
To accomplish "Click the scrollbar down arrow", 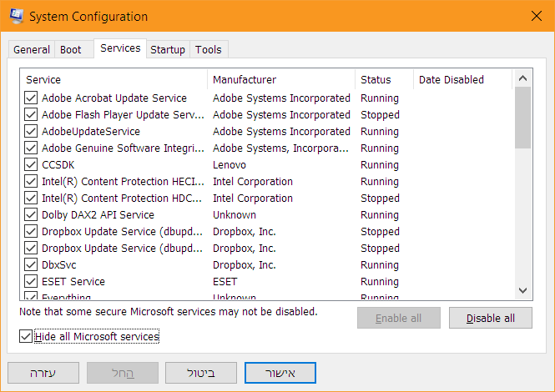I will pyautogui.click(x=522, y=291).
